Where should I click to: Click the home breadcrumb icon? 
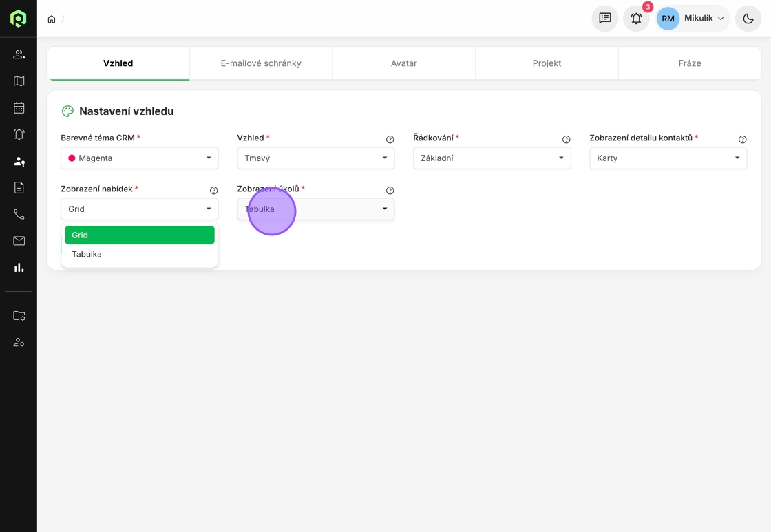tap(52, 19)
